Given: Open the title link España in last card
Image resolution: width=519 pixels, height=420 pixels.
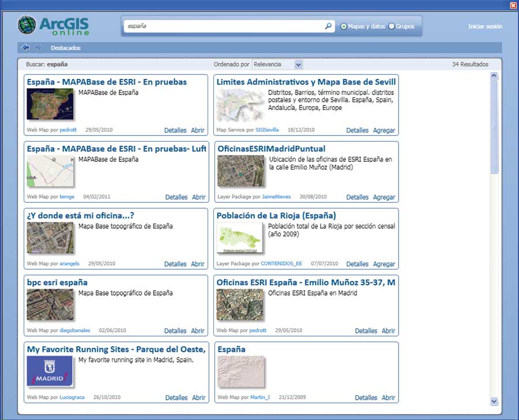Looking at the screenshot, I should pyautogui.click(x=231, y=349).
